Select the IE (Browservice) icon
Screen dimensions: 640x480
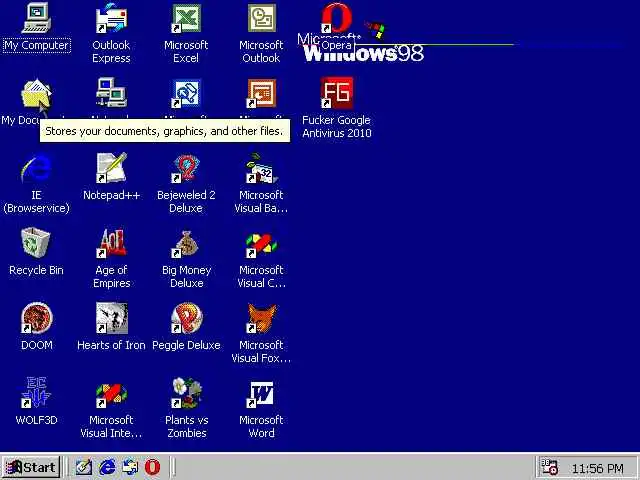coord(36,168)
